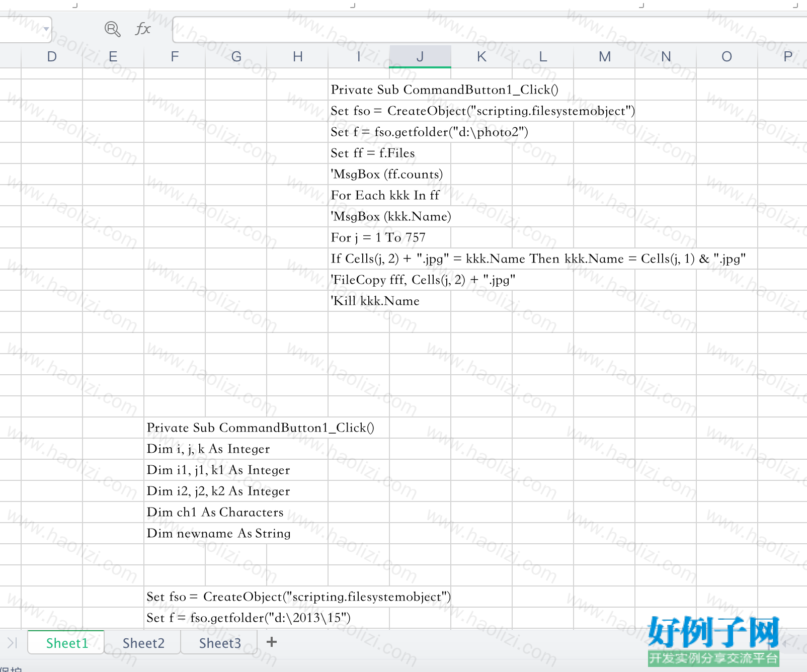807x672 pixels.
Task: Select column F header
Action: (175, 57)
